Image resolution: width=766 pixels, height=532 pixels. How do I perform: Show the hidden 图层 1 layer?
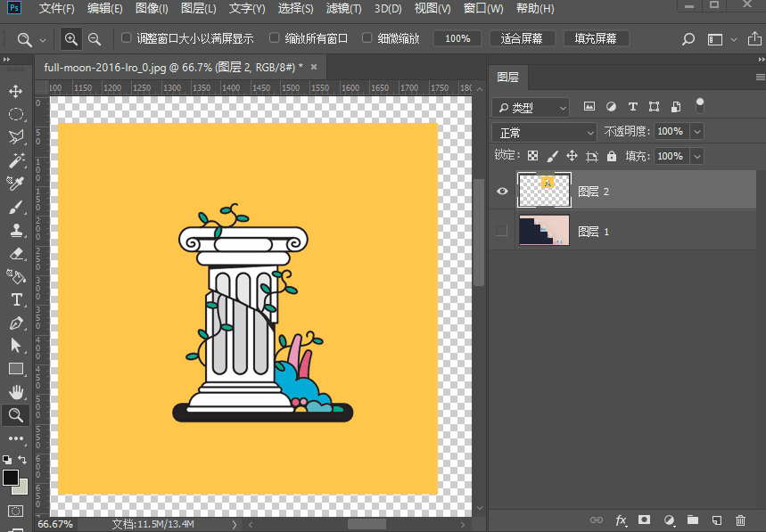tap(502, 231)
